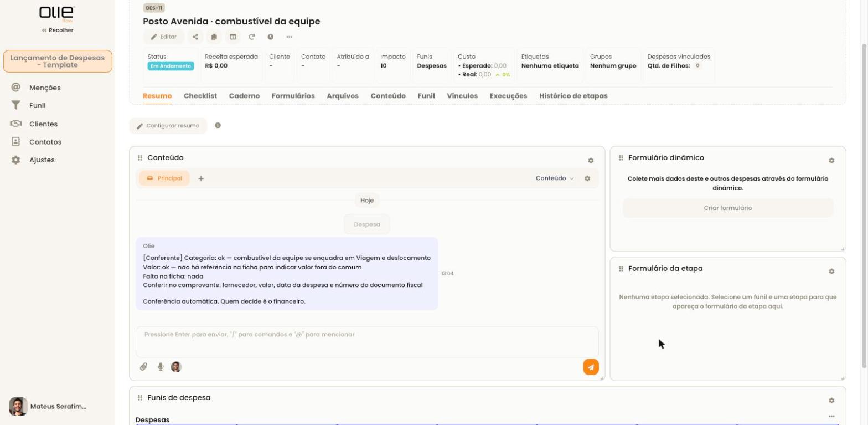Screen dimensions: 868x425
Task: Go to the Arquivos tab
Action: (343, 96)
